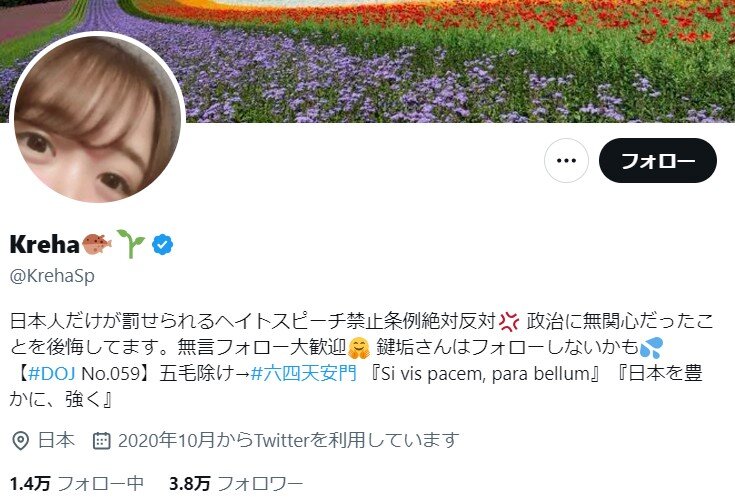Open the 1.4万 フォロー中 following list
Viewport: 735px width, 497px height.
(x=76, y=483)
